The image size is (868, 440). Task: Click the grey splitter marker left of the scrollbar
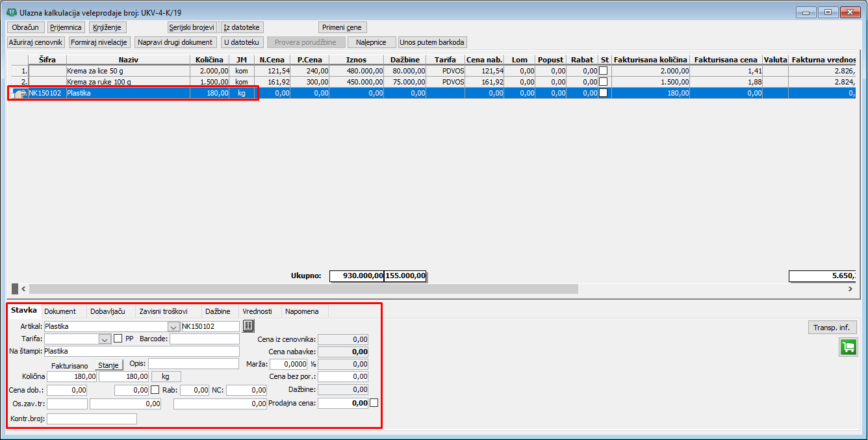point(15,289)
